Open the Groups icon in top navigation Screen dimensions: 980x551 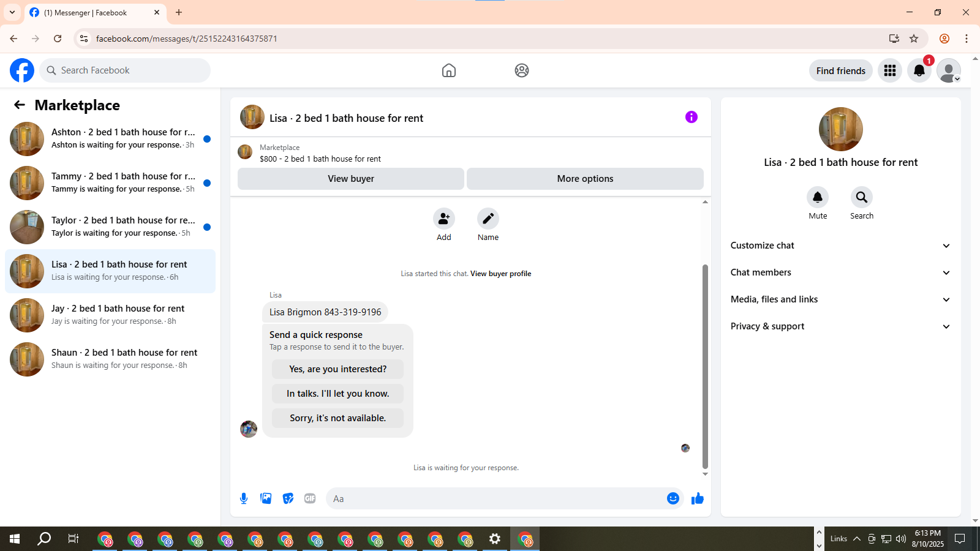pyautogui.click(x=522, y=70)
